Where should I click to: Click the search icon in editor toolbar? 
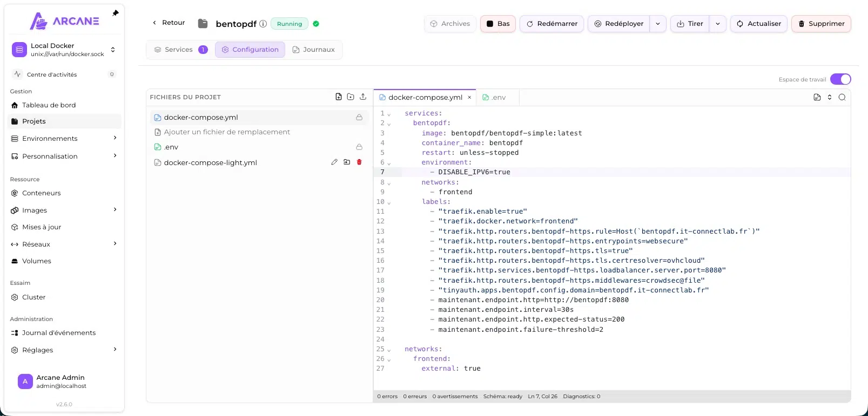click(842, 97)
